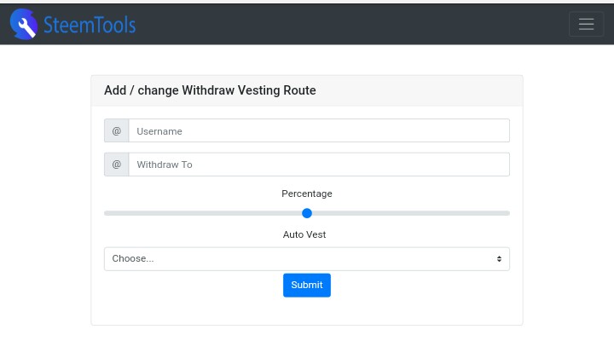Click the Percentage slider handle
The height and width of the screenshot is (364, 614).
[x=307, y=213]
